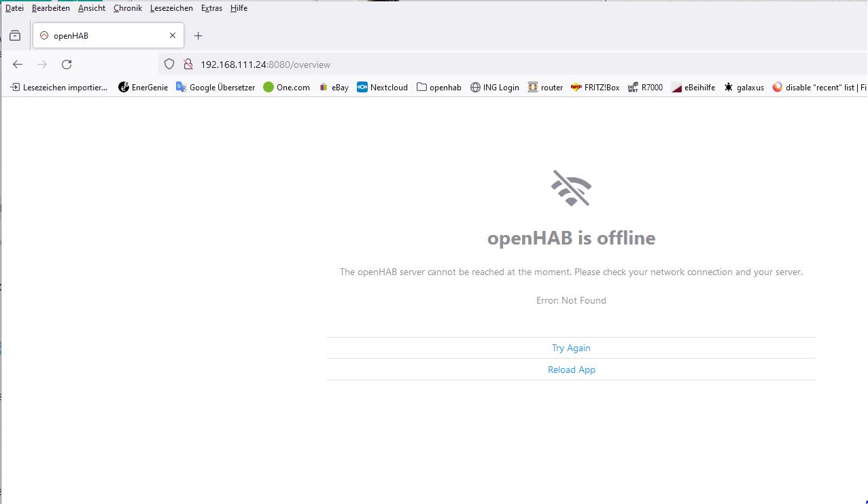Open the Lesezeichen menu

pyautogui.click(x=171, y=8)
